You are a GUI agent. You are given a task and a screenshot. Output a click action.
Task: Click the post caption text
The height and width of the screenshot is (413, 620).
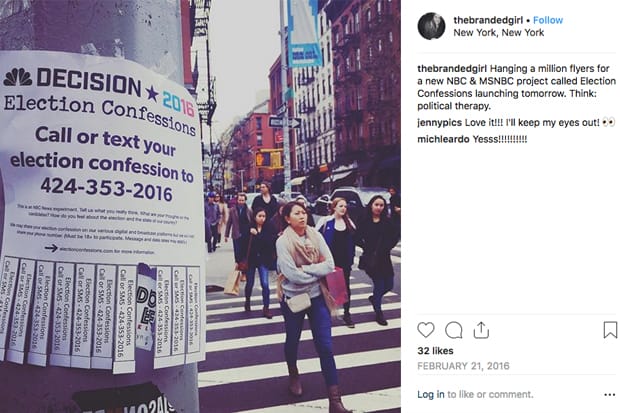516,87
